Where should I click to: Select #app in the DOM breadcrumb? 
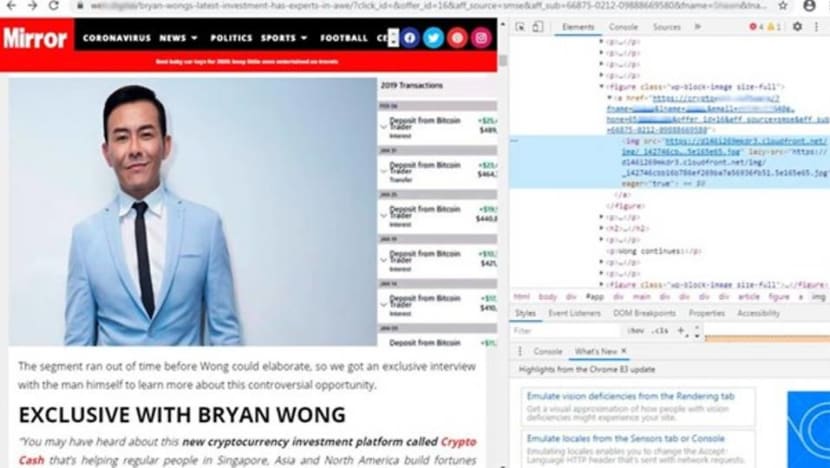coord(595,297)
